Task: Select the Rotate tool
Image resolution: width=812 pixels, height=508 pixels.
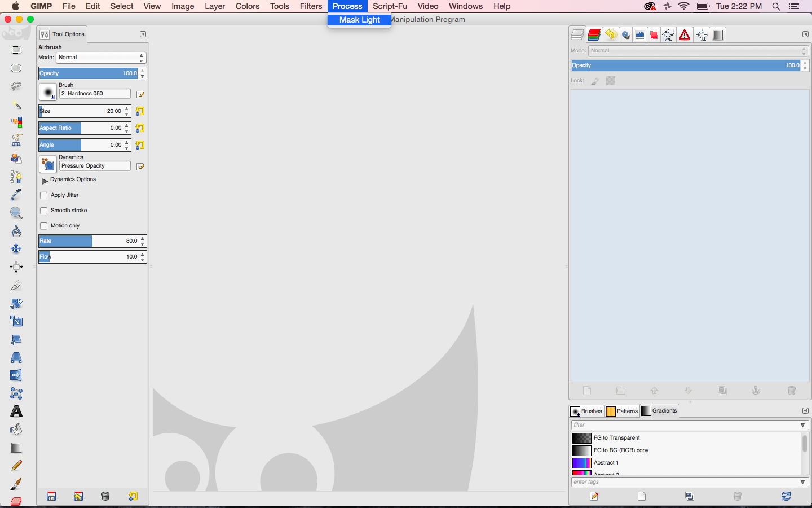Action: [x=16, y=303]
